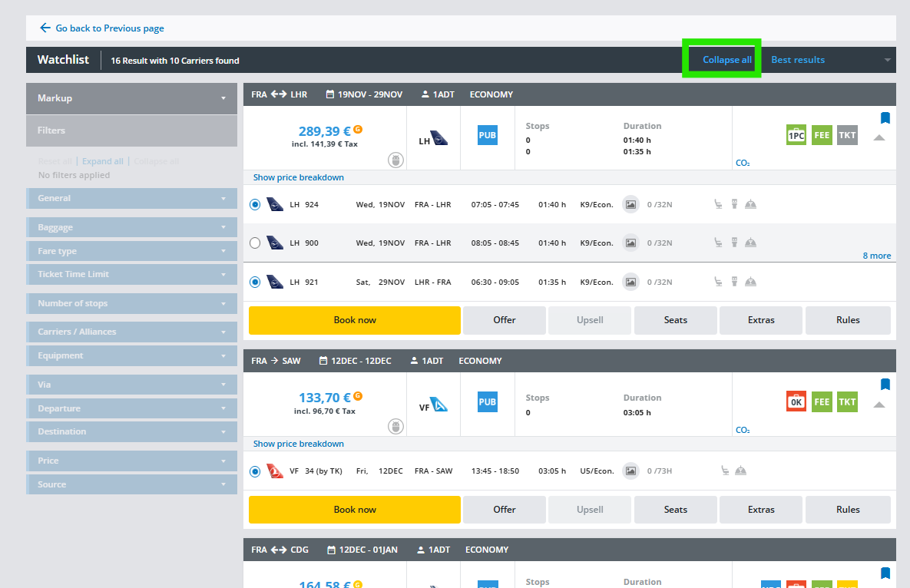Click the TKT icon on the FRA-SAW result

847,401
